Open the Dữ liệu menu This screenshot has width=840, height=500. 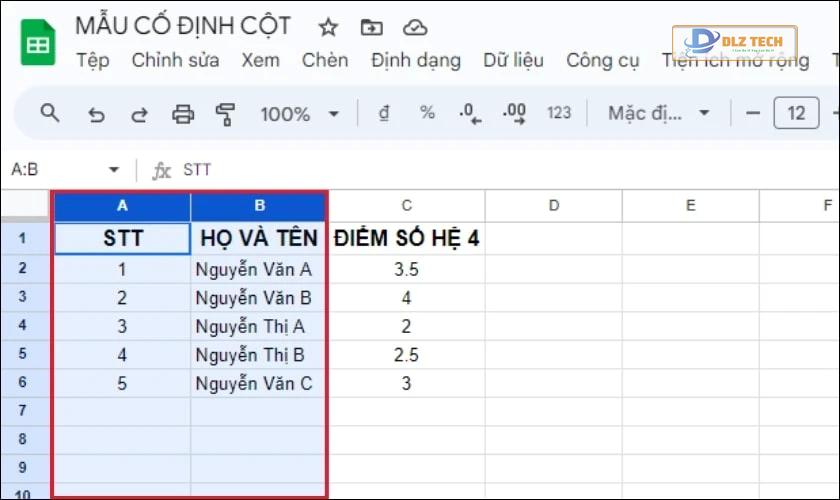[x=513, y=60]
